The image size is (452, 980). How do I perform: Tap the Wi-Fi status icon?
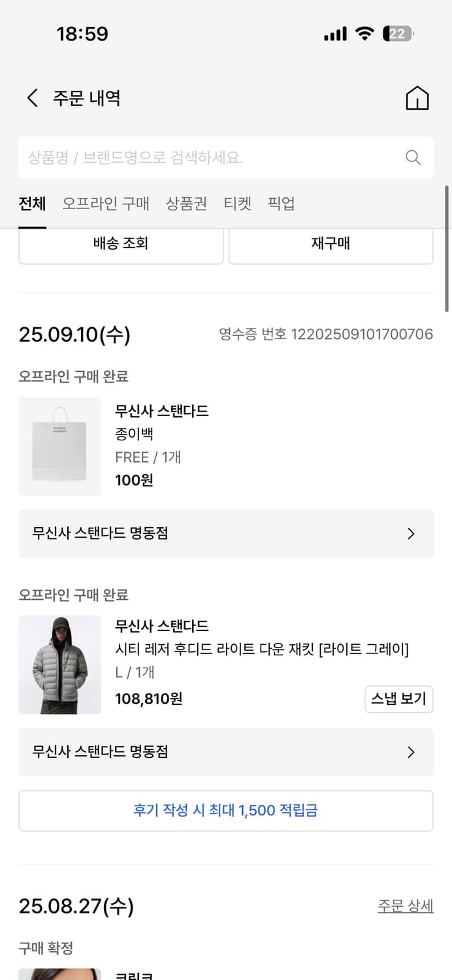point(364,34)
